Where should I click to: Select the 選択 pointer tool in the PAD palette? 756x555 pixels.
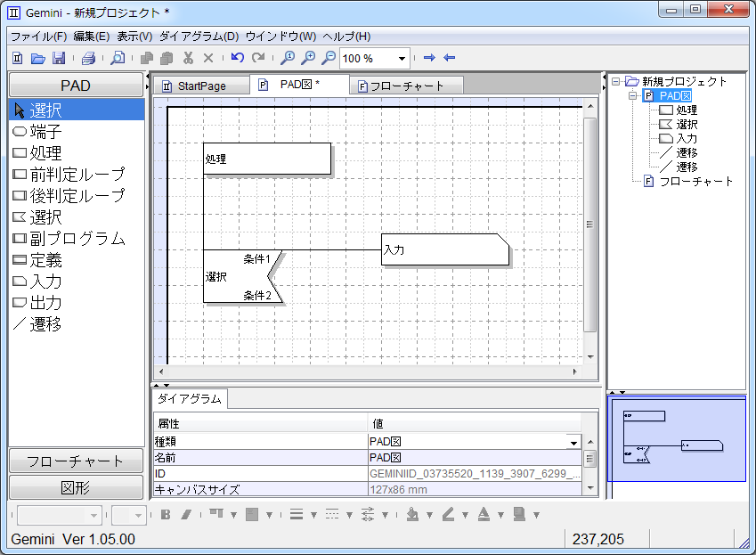coord(77,110)
